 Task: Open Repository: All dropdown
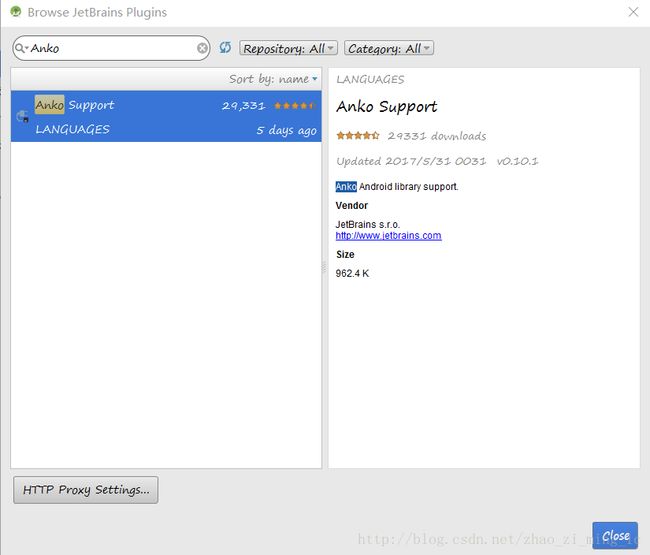289,48
